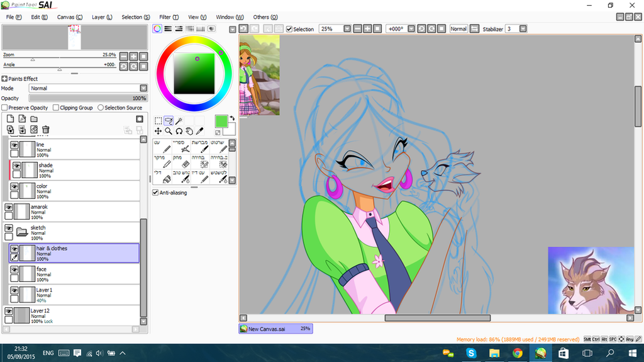
Task: Click the Merge Down layer icon
Action: point(22,130)
